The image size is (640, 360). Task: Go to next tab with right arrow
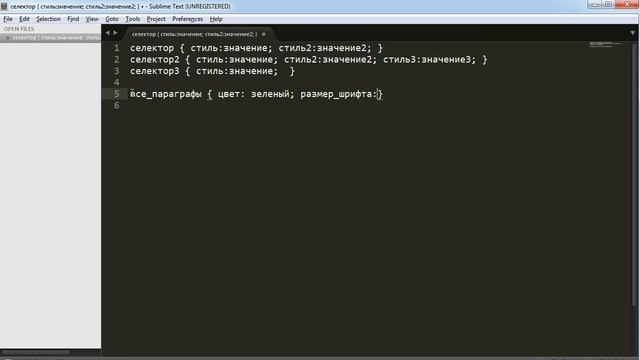tap(116, 33)
